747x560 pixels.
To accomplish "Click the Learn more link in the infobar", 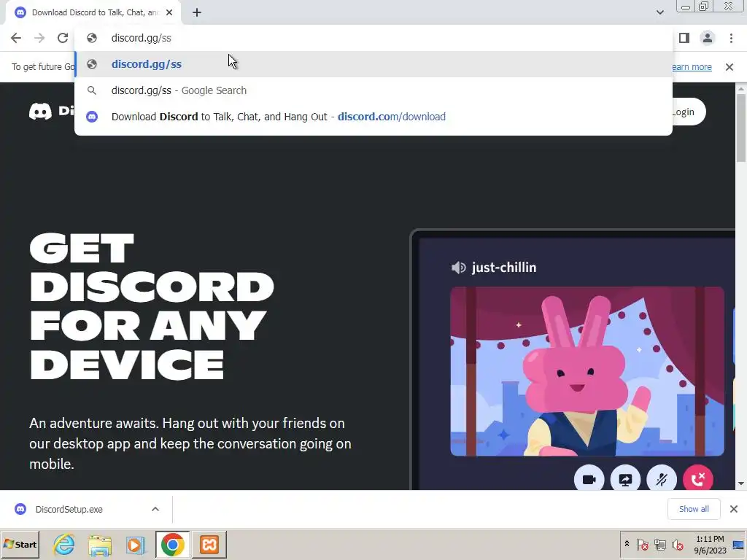I will 692,67.
